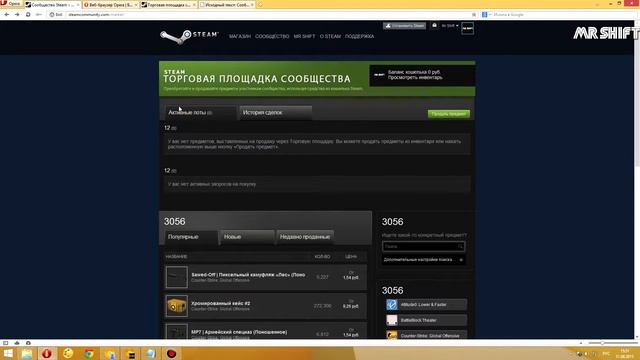Select the История сделок tab
Image resolution: width=640 pixels, height=360 pixels.
[276, 113]
